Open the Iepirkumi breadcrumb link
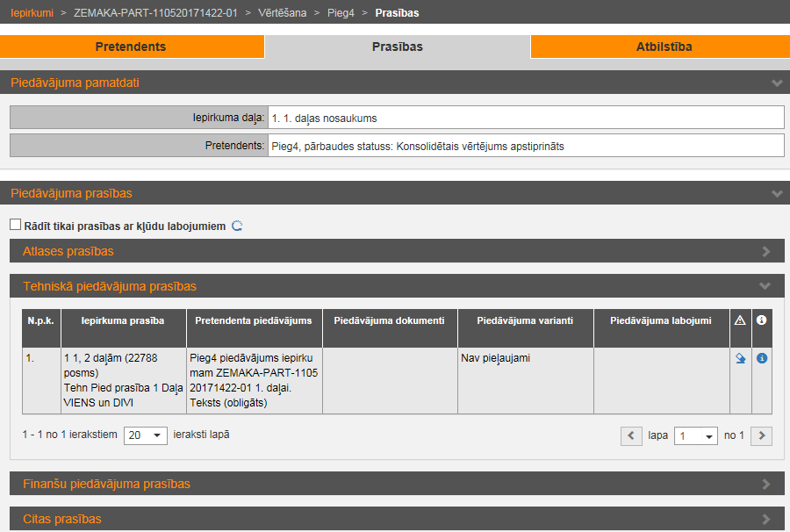 (x=32, y=13)
